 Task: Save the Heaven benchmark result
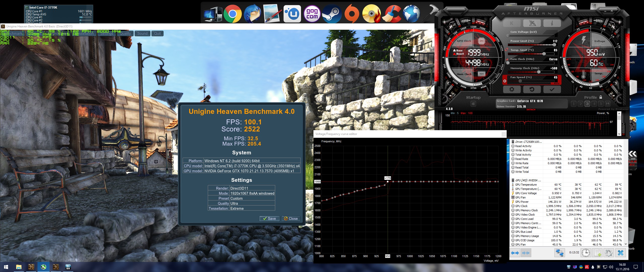[x=269, y=219]
